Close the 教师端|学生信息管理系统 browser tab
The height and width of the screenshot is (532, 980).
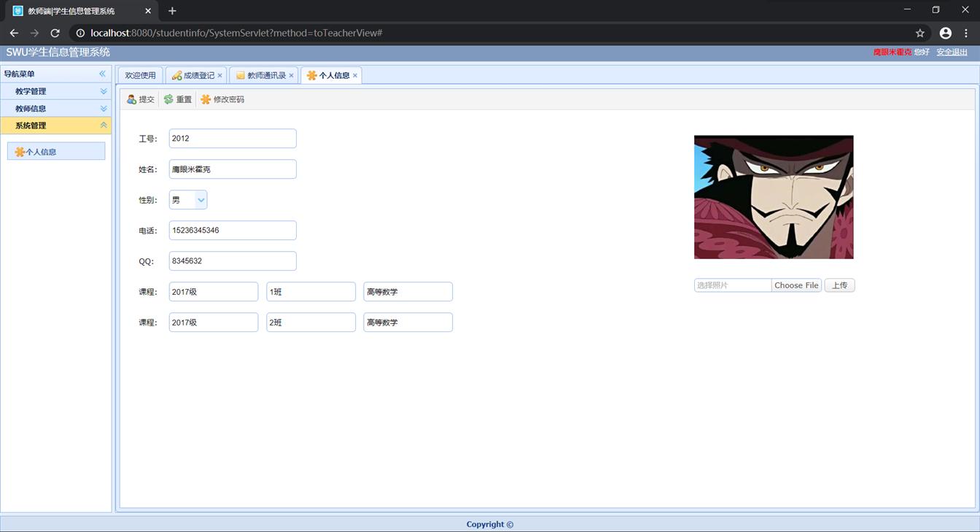(148, 11)
